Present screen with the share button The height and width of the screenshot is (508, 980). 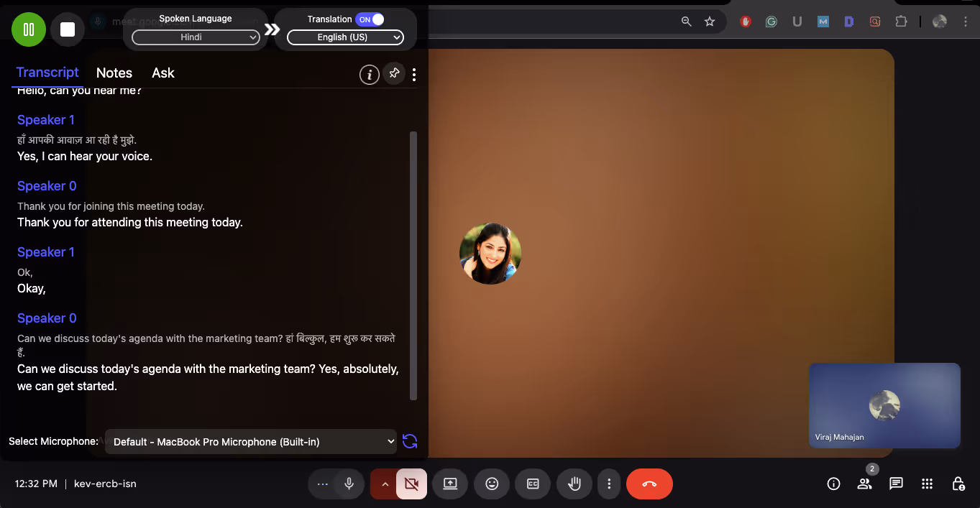point(450,484)
